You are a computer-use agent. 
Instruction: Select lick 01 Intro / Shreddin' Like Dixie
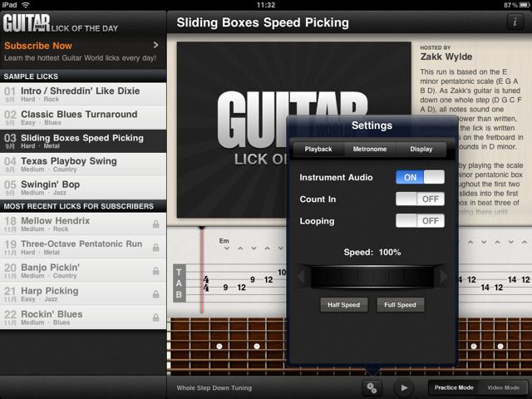coord(83,94)
